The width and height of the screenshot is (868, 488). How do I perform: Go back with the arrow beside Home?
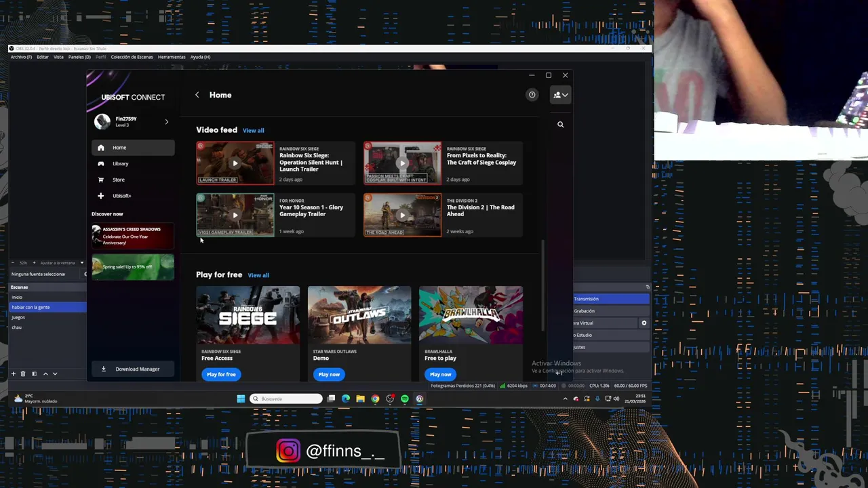point(197,95)
